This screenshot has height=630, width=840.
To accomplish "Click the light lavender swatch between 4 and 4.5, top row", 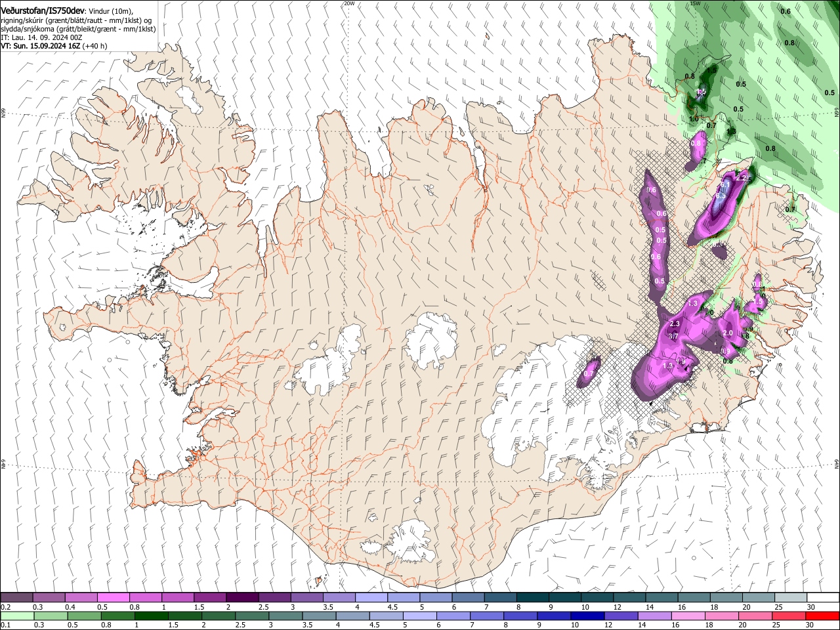I will (371, 597).
